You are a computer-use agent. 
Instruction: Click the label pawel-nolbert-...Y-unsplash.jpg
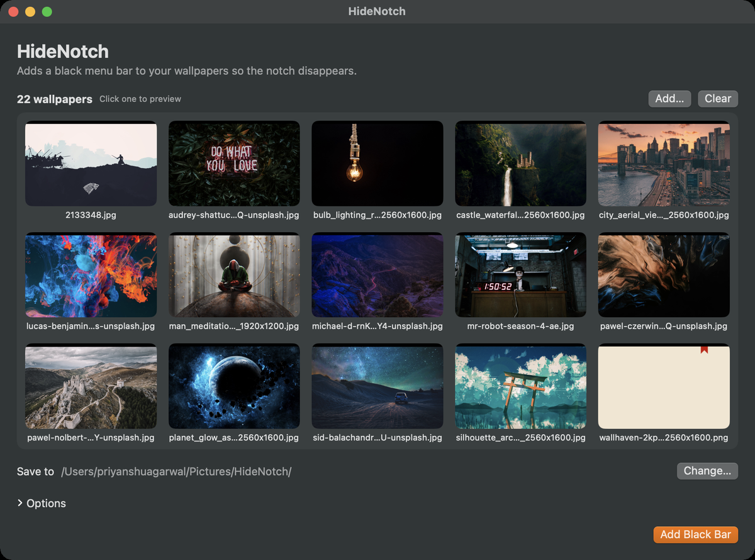click(x=91, y=438)
